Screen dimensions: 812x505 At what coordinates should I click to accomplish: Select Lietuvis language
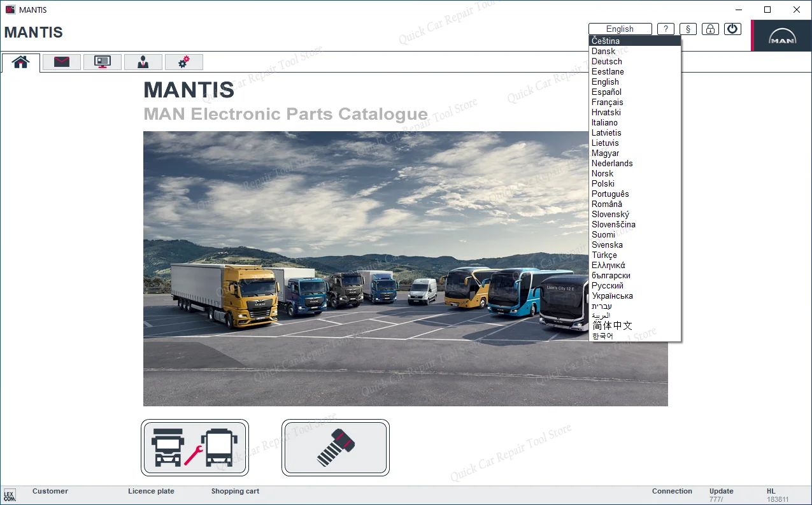tap(635, 143)
